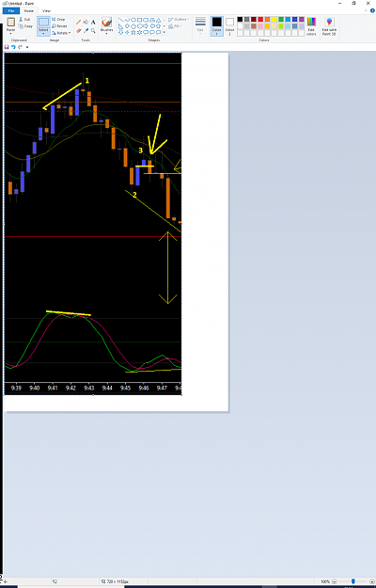Pick the orange color swatch
376x588 pixels.
click(267, 19)
